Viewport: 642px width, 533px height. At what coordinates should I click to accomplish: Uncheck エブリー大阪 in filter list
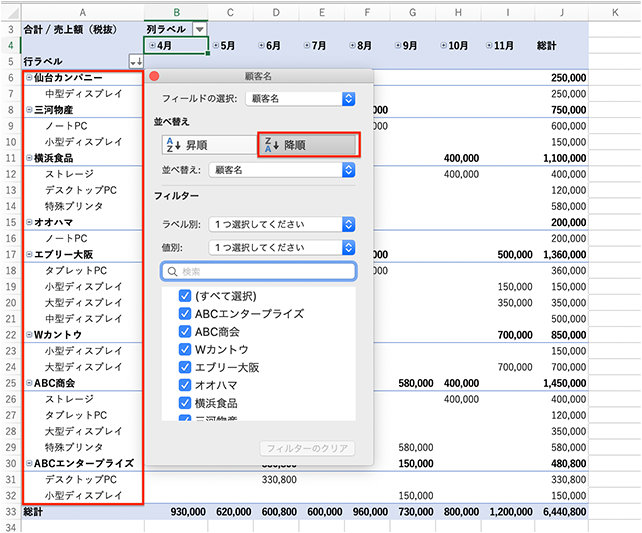[x=185, y=367]
